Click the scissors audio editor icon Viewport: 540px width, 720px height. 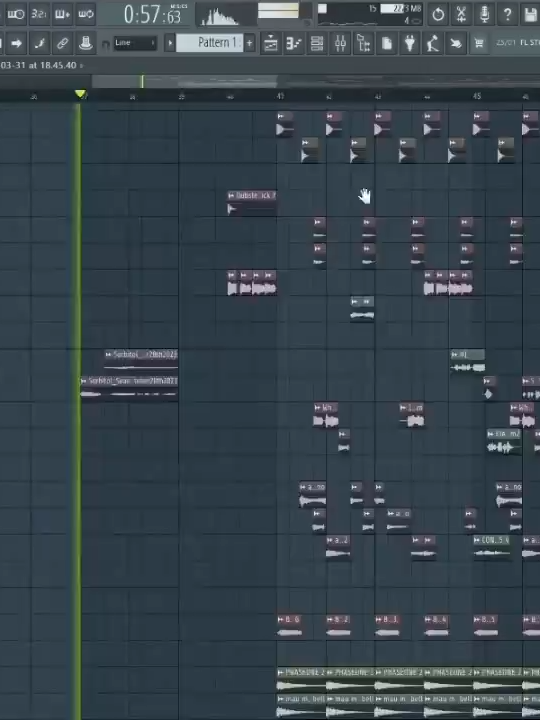click(461, 14)
